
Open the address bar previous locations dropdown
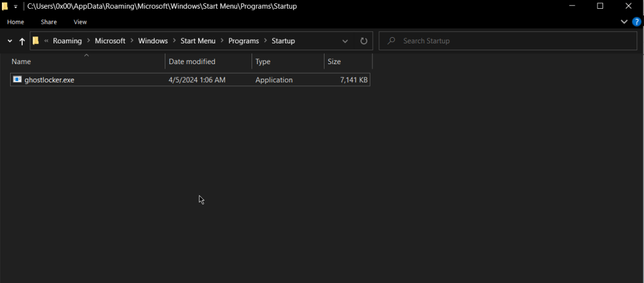[x=345, y=41]
